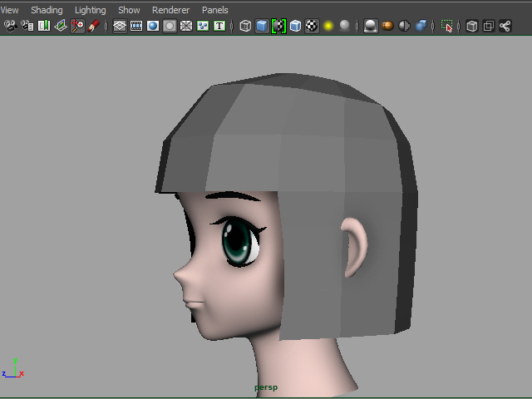
Task: Click the Image Plane icon
Action: (x=61, y=26)
